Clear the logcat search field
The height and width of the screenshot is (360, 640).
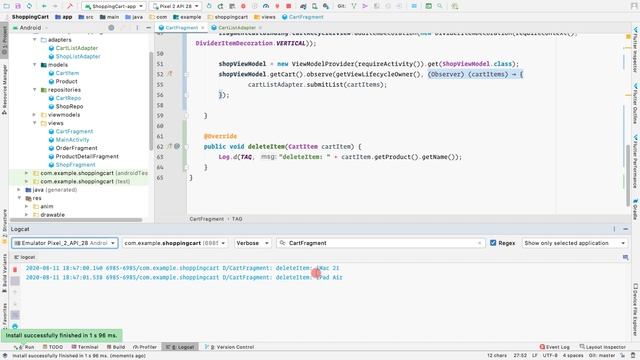click(x=479, y=243)
